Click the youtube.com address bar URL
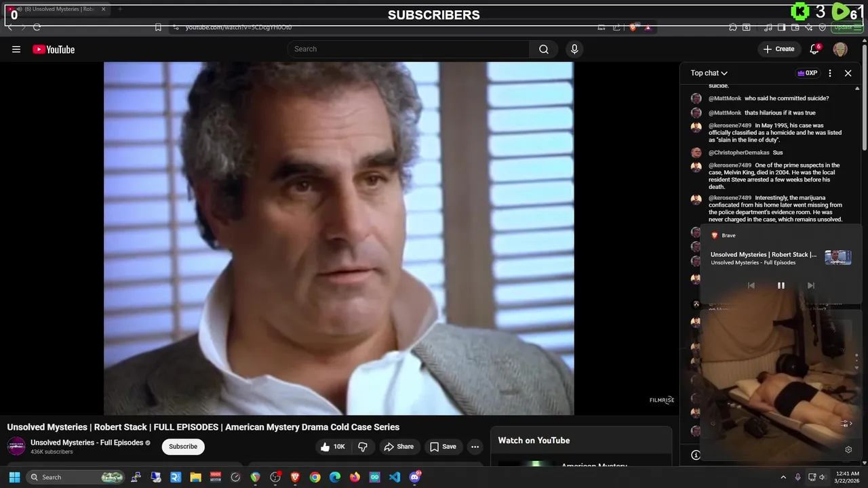Screen dimensions: 868x488 [239, 27]
